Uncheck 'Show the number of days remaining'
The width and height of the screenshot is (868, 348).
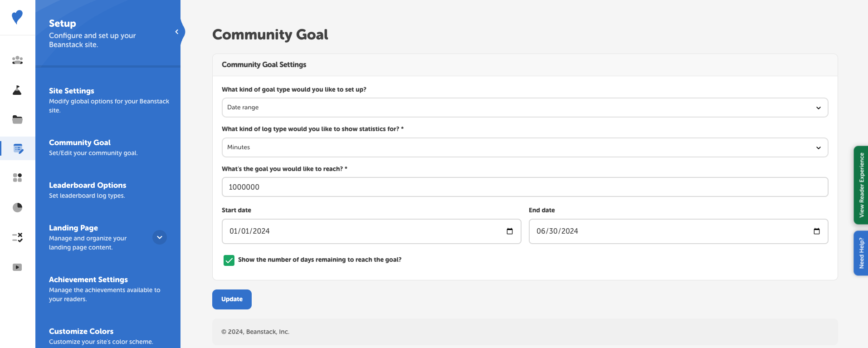229,260
